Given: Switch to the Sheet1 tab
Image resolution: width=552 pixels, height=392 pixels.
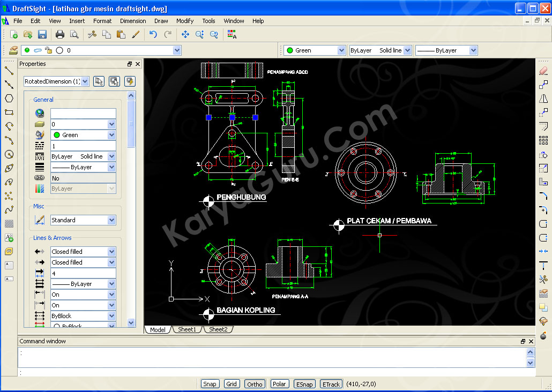Looking at the screenshot, I should pos(187,330).
